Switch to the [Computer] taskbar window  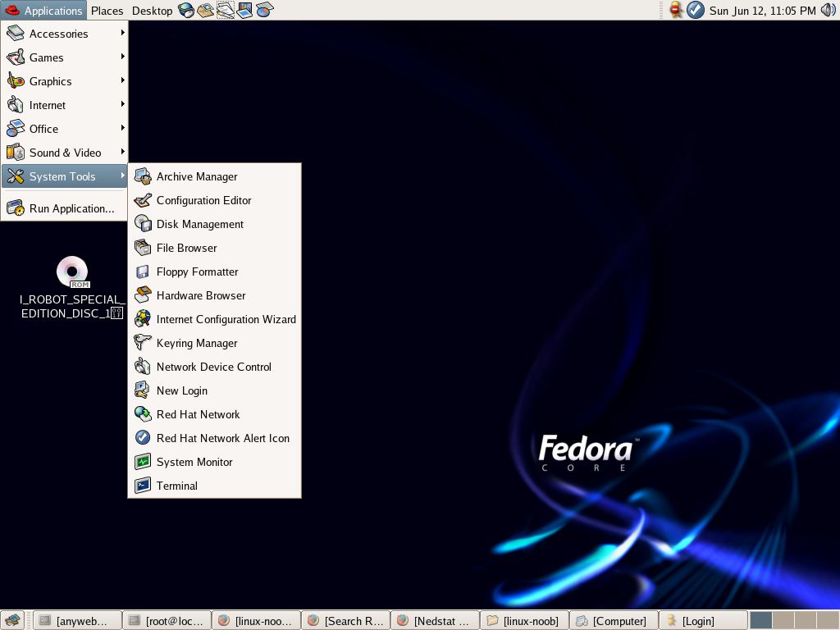tap(614, 621)
